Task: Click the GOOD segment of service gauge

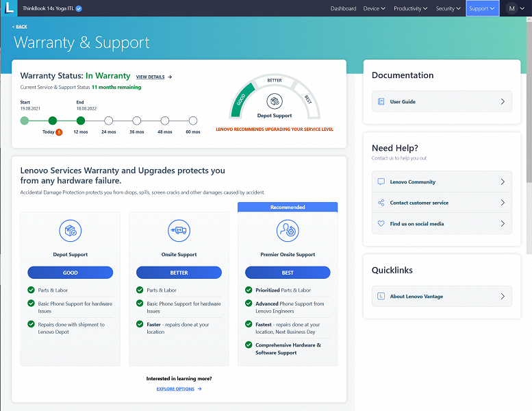Action: [242, 99]
